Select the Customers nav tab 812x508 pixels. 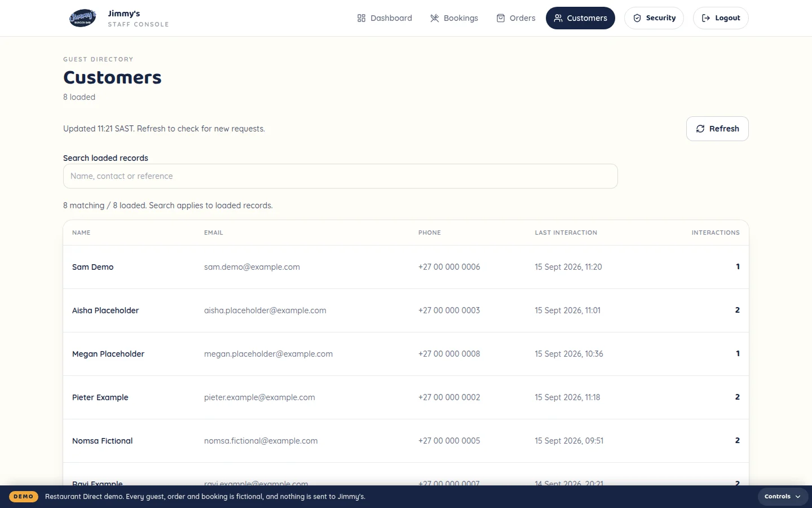pos(580,18)
